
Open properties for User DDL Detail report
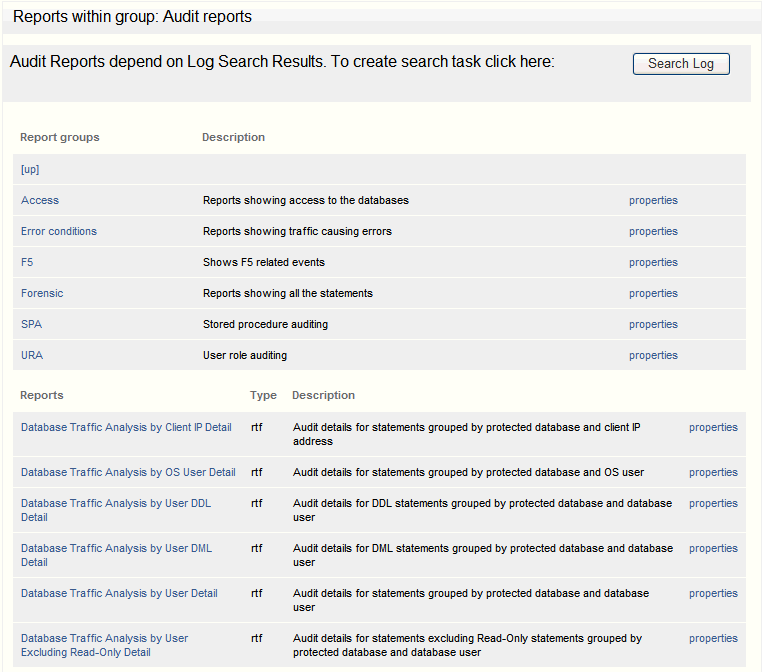point(713,503)
